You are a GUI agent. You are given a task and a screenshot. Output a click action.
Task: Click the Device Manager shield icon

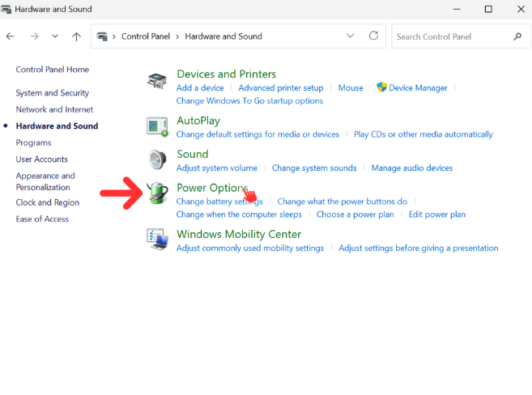(x=381, y=87)
